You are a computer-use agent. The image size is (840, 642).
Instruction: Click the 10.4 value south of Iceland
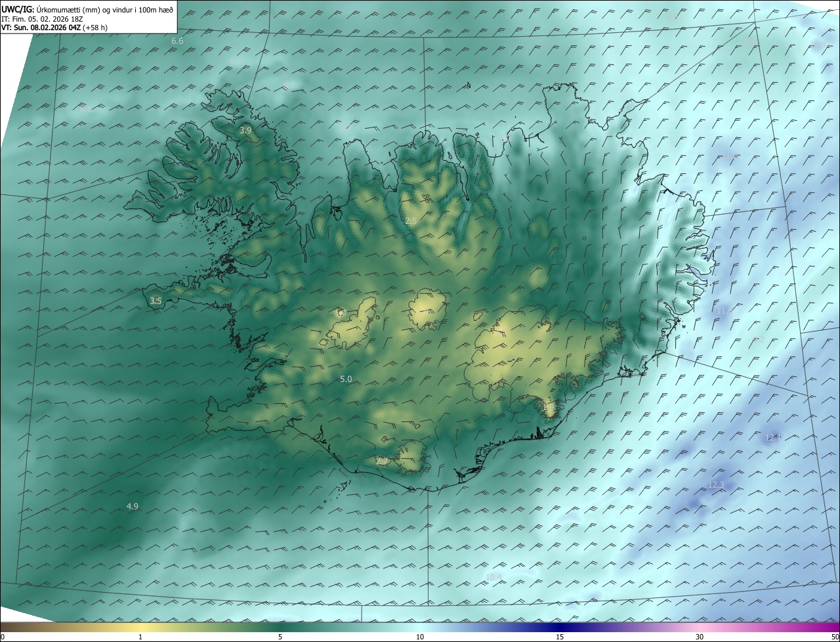493,577
